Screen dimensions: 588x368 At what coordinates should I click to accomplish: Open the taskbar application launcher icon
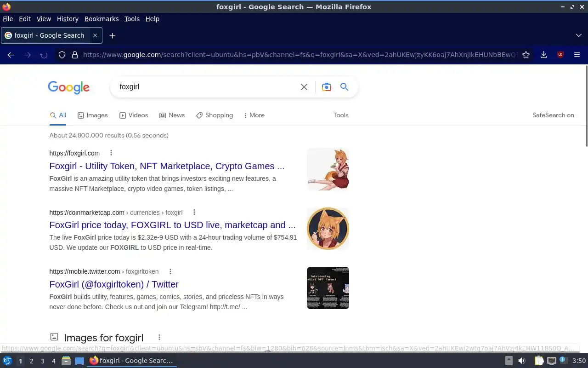[x=7, y=361]
